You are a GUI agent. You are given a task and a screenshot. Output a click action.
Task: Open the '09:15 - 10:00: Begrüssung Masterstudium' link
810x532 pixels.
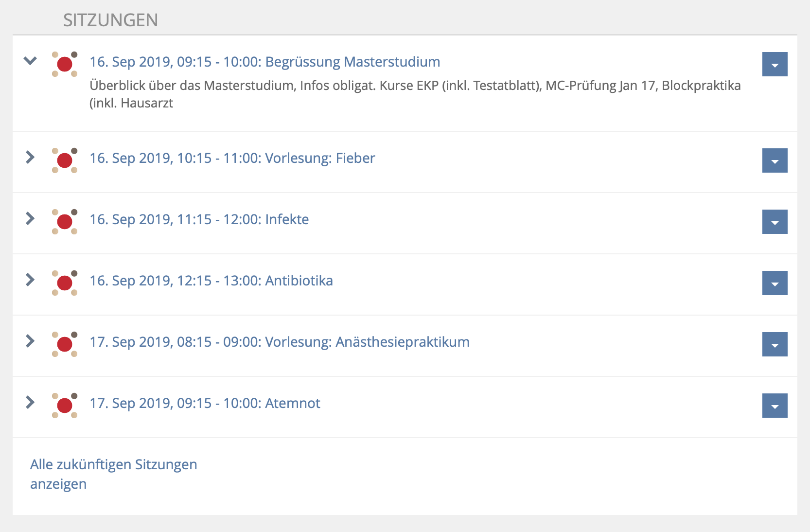(264, 62)
